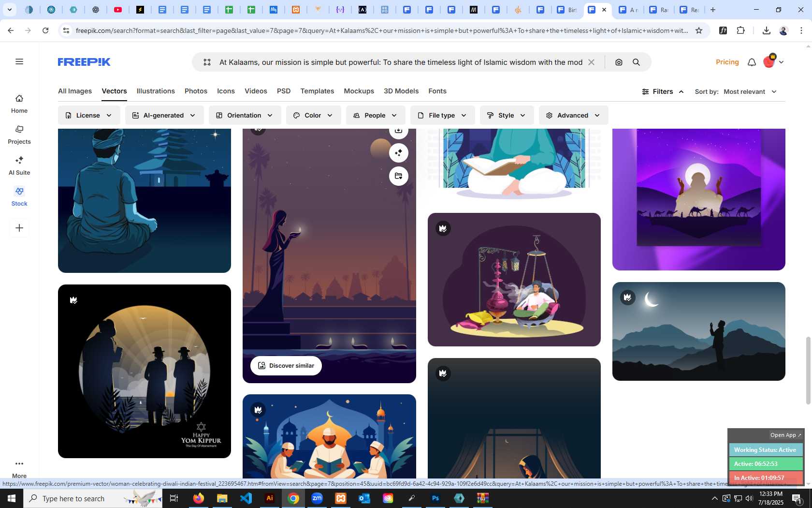Switch to Mockups tab

point(359,91)
